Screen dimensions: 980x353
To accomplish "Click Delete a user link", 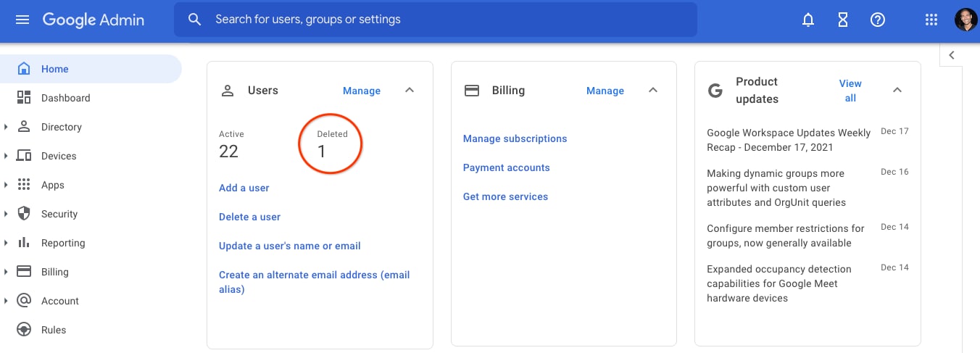I will click(249, 217).
